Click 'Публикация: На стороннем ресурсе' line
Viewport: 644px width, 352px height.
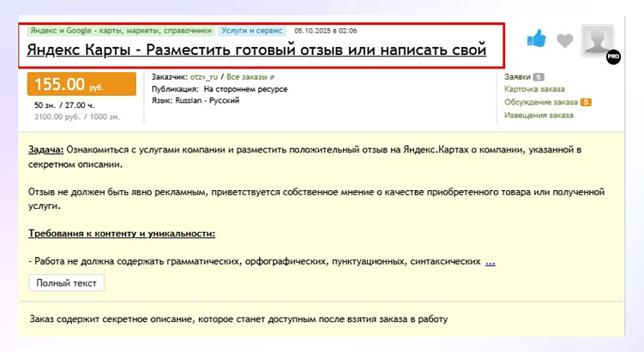click(x=220, y=89)
